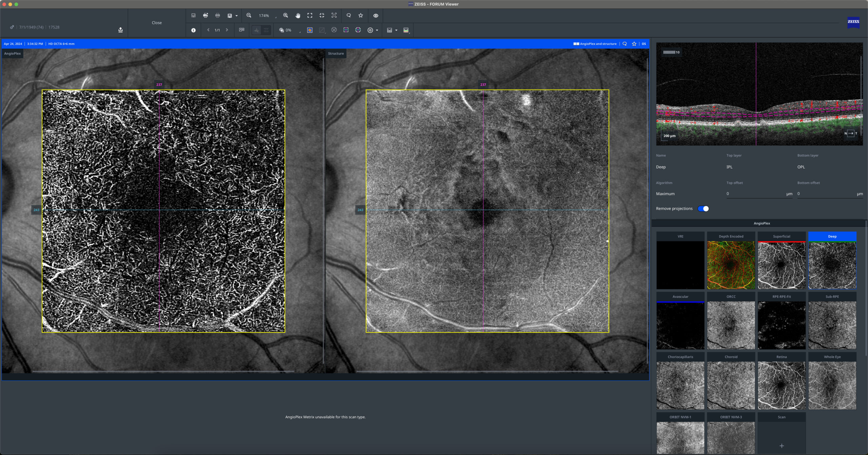Click the AngioPlex panel label
The height and width of the screenshot is (455, 868).
13,54
